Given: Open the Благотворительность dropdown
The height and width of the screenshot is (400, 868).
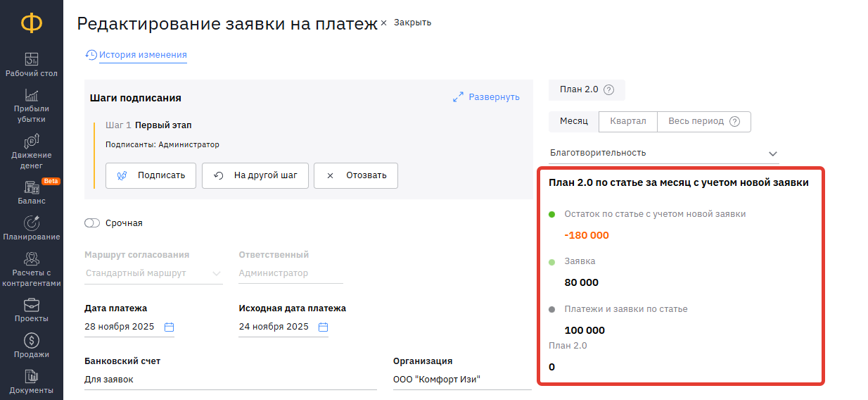Looking at the screenshot, I should pos(664,153).
